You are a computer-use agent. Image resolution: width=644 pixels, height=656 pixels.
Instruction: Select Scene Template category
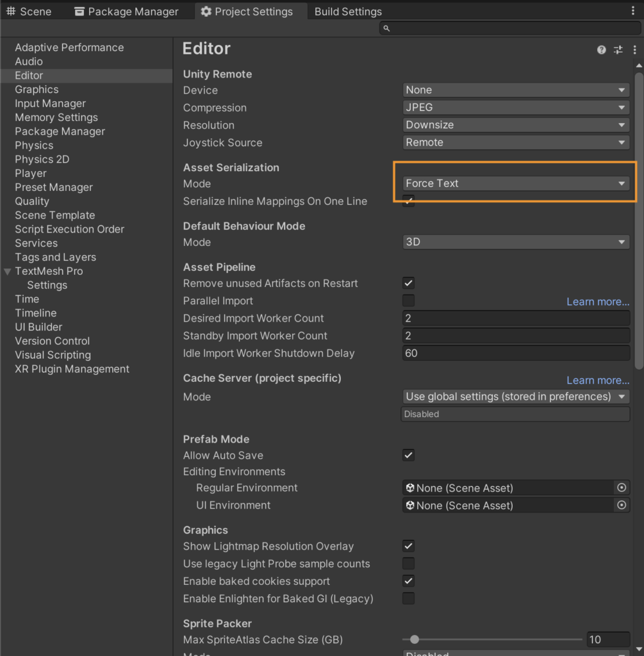[55, 215]
